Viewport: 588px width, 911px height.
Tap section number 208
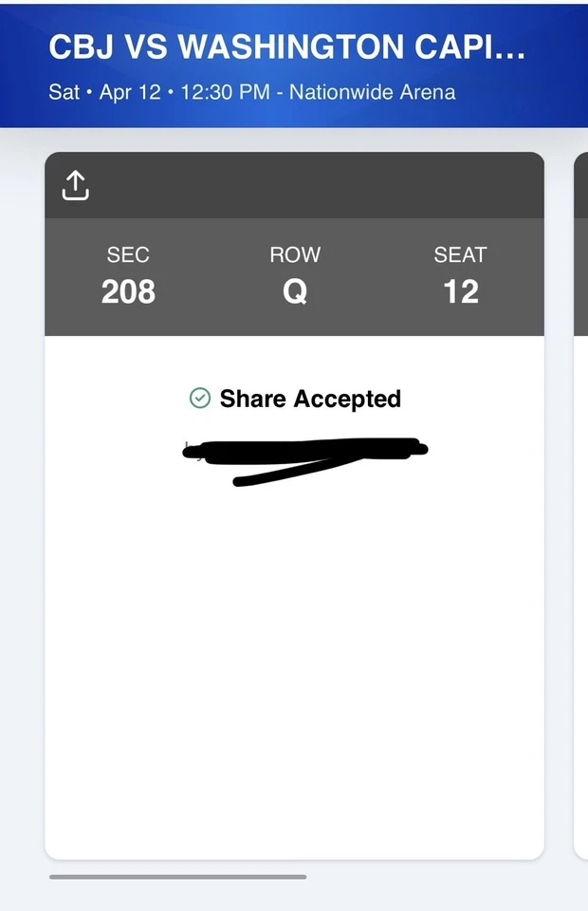click(x=128, y=292)
